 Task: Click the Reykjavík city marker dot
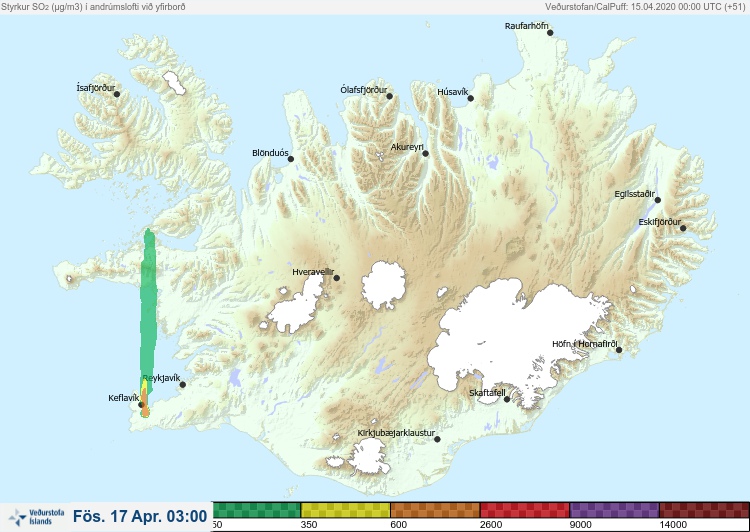click(x=182, y=385)
